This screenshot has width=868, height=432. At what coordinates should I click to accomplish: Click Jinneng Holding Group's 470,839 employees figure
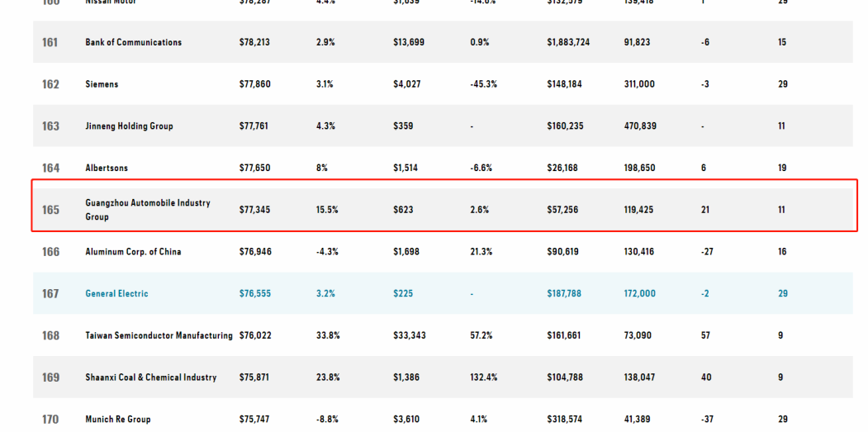640,126
